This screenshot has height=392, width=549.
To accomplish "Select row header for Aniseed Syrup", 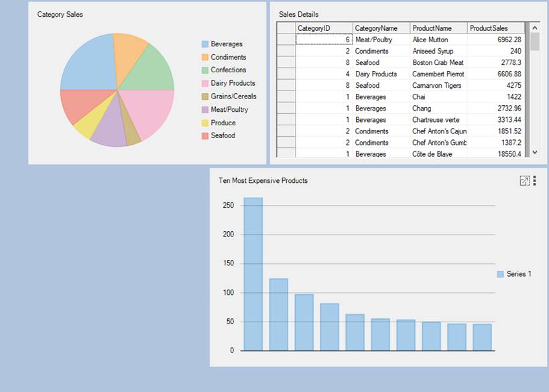I will coord(286,51).
